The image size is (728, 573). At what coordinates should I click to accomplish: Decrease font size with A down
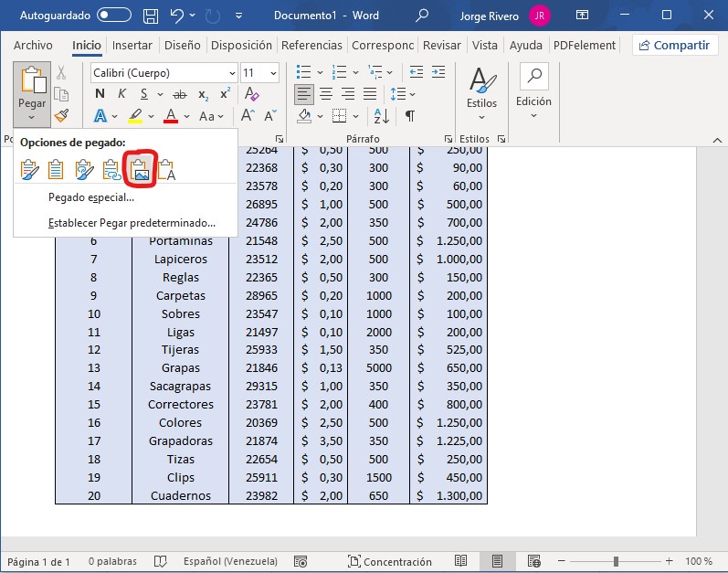pos(269,115)
